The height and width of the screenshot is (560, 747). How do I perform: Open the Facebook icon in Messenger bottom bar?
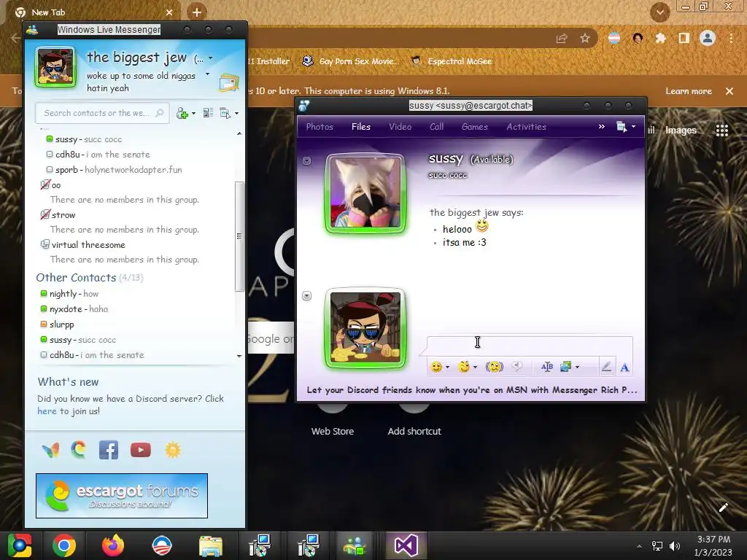point(109,450)
